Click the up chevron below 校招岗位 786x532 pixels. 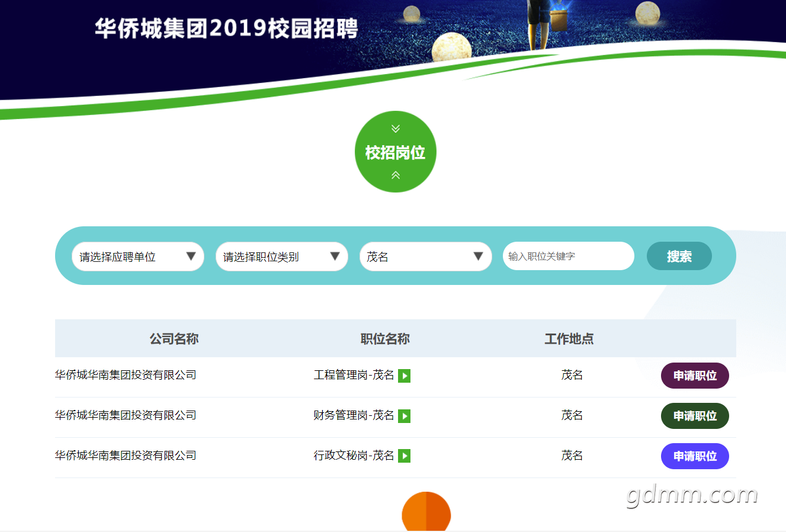[396, 175]
